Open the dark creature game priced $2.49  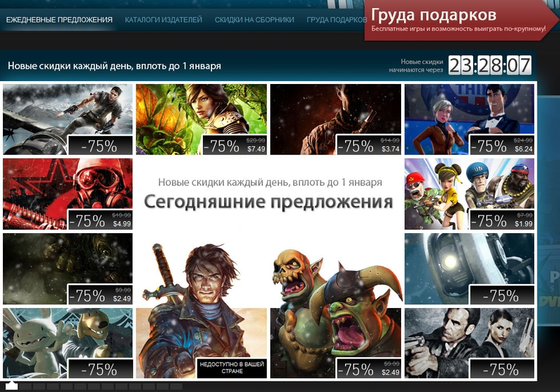point(67,269)
